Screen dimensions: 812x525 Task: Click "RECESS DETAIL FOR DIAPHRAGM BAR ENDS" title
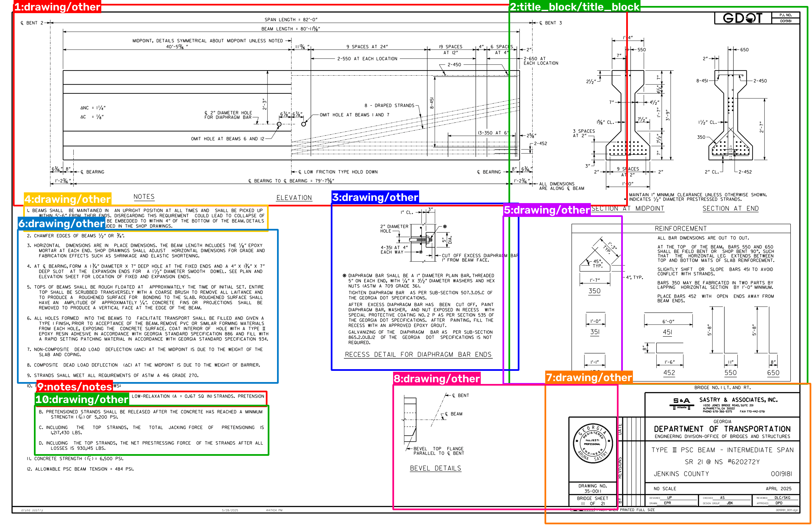pos(418,355)
